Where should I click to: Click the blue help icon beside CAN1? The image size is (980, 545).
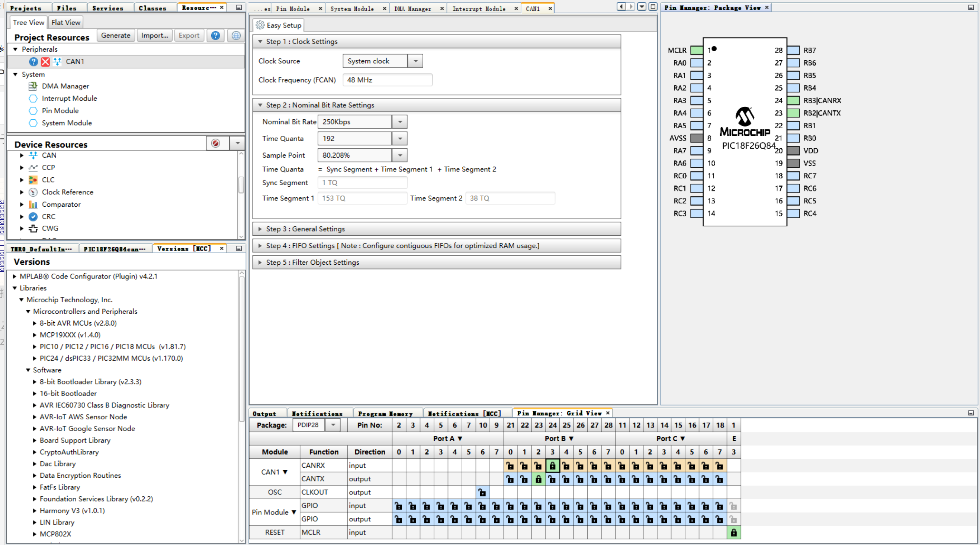pyautogui.click(x=33, y=62)
